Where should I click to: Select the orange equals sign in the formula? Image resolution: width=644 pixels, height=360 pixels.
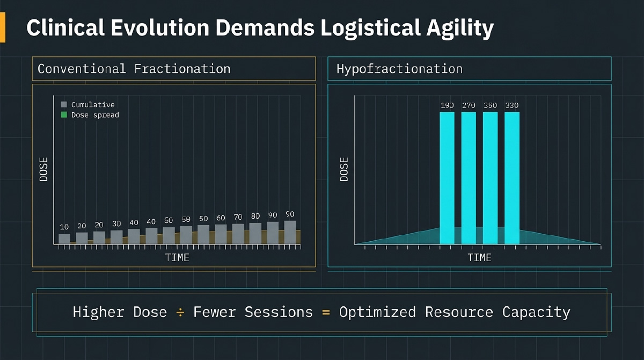pyautogui.click(x=326, y=312)
